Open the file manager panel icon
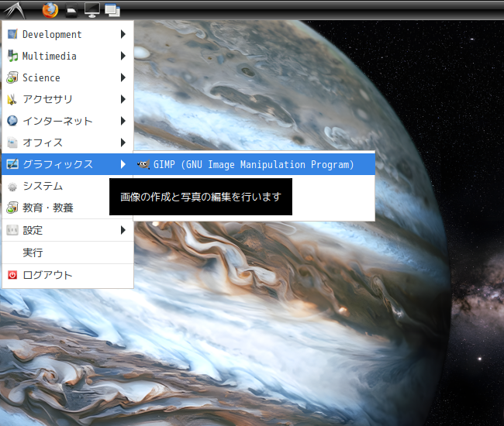504x426 pixels. point(71,10)
